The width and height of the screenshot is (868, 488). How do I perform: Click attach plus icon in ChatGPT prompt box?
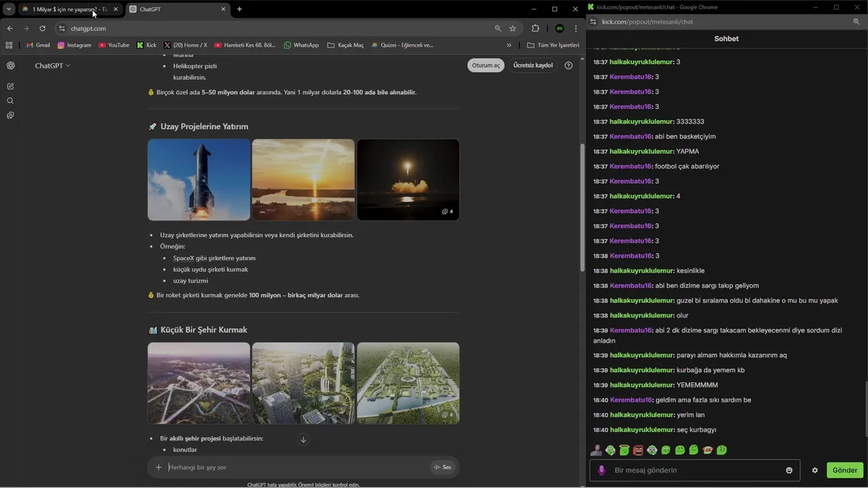159,467
